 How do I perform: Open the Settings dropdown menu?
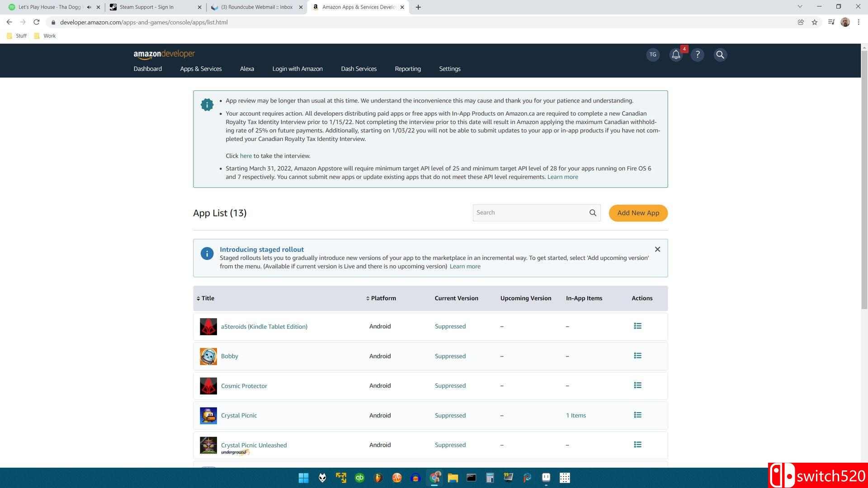pyautogui.click(x=449, y=69)
